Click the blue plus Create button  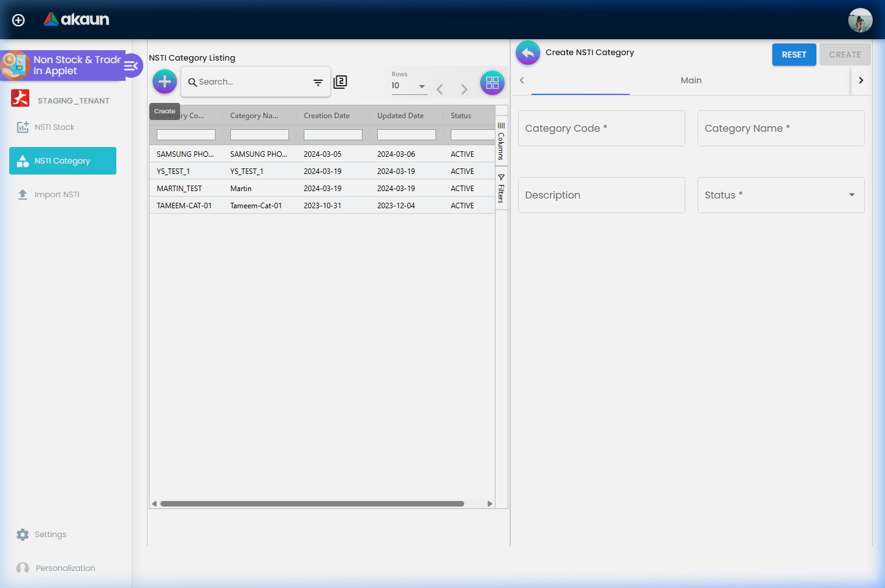pos(165,81)
